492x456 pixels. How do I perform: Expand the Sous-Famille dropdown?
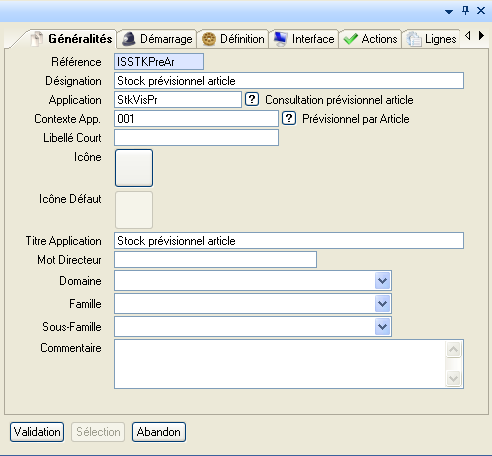coord(382,327)
